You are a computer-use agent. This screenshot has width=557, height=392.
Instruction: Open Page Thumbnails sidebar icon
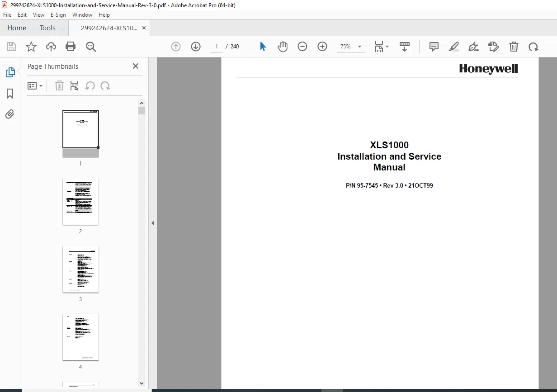[x=10, y=72]
